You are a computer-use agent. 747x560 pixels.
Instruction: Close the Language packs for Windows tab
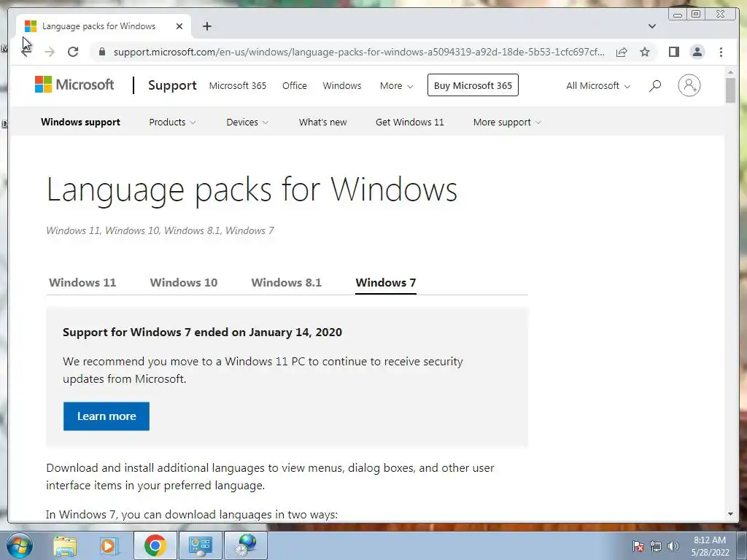(179, 26)
